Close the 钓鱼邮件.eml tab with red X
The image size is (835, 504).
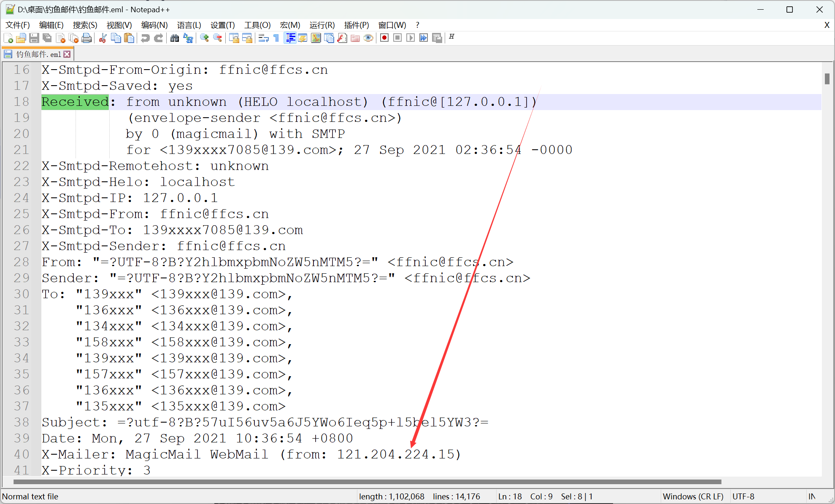click(67, 54)
